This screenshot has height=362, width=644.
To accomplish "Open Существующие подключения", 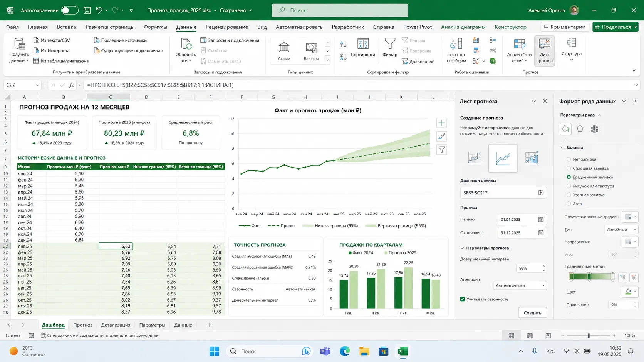I will tap(128, 50).
